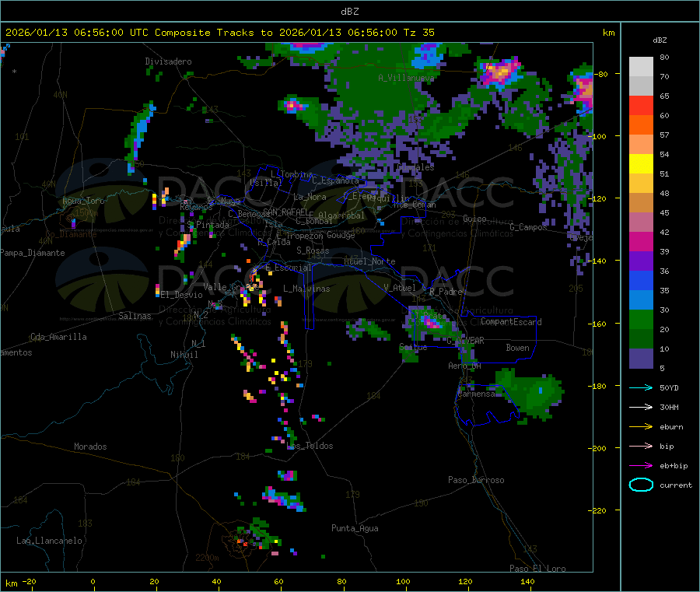Click the CompantEscard map label
The image size is (700, 592).
[x=511, y=321]
